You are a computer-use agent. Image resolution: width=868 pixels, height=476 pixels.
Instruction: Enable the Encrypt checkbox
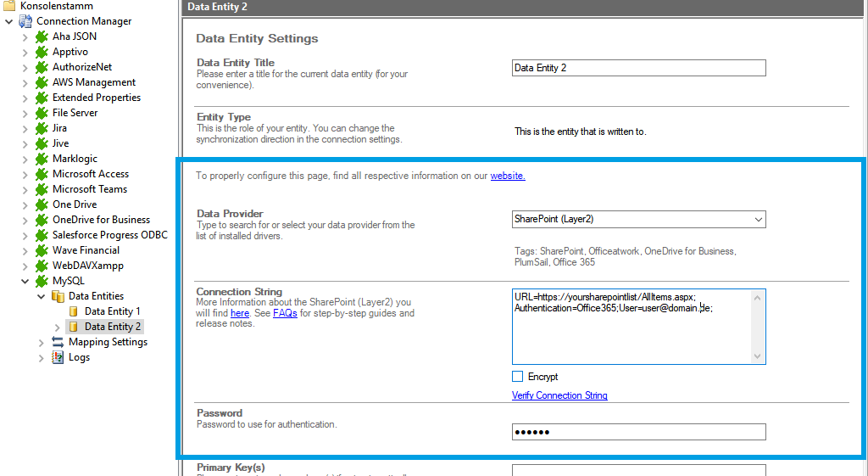click(x=518, y=377)
